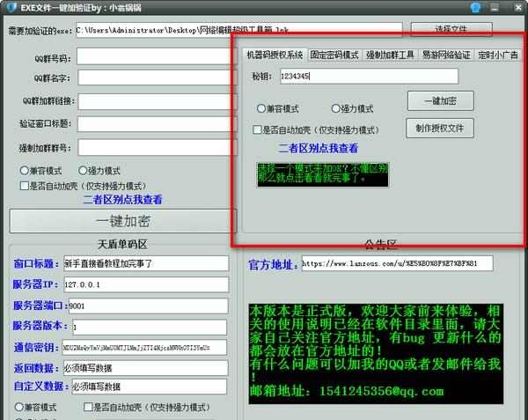Click the 验证窗口标题 input field
Image resolution: width=528 pixels, height=420 pixels.
click(x=158, y=124)
